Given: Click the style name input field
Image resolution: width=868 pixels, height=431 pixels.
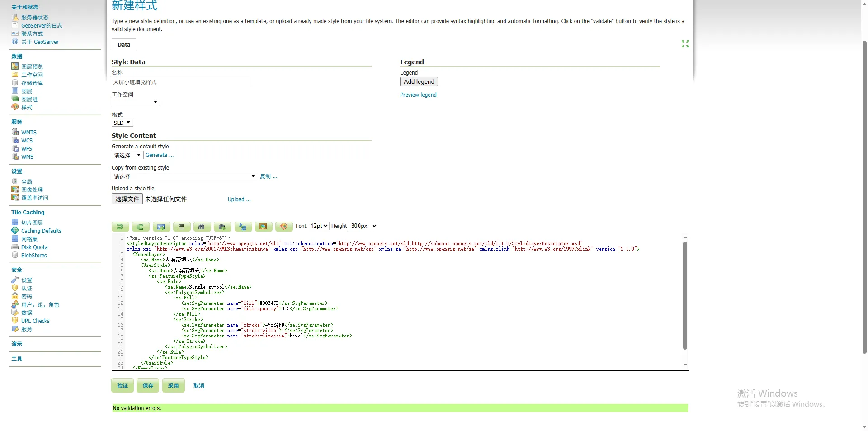Looking at the screenshot, I should [181, 82].
